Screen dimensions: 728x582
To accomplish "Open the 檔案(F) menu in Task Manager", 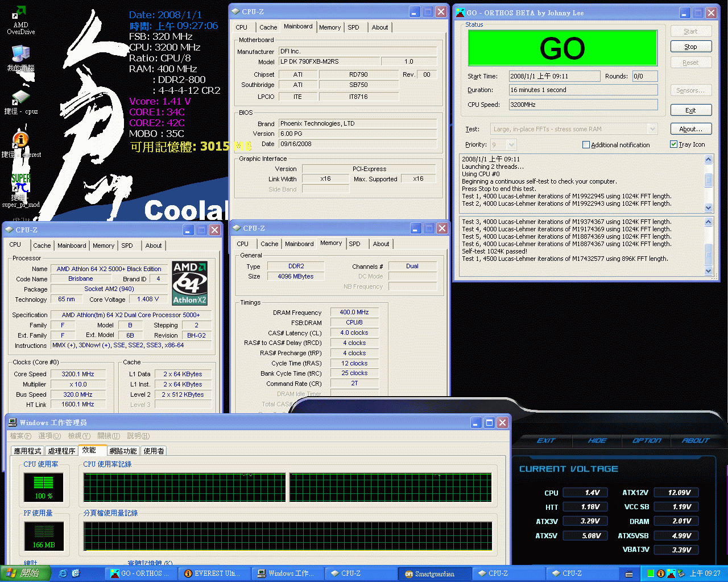I will tap(20, 436).
